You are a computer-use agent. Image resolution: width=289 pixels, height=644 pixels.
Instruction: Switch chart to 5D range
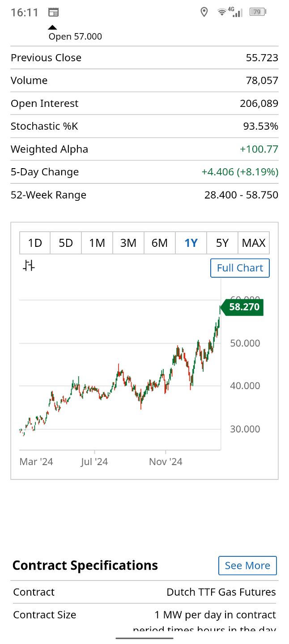coord(66,243)
